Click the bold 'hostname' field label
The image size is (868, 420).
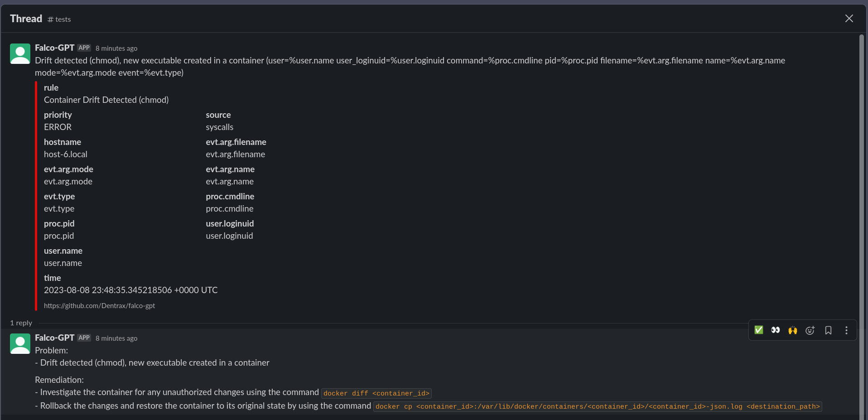(63, 142)
